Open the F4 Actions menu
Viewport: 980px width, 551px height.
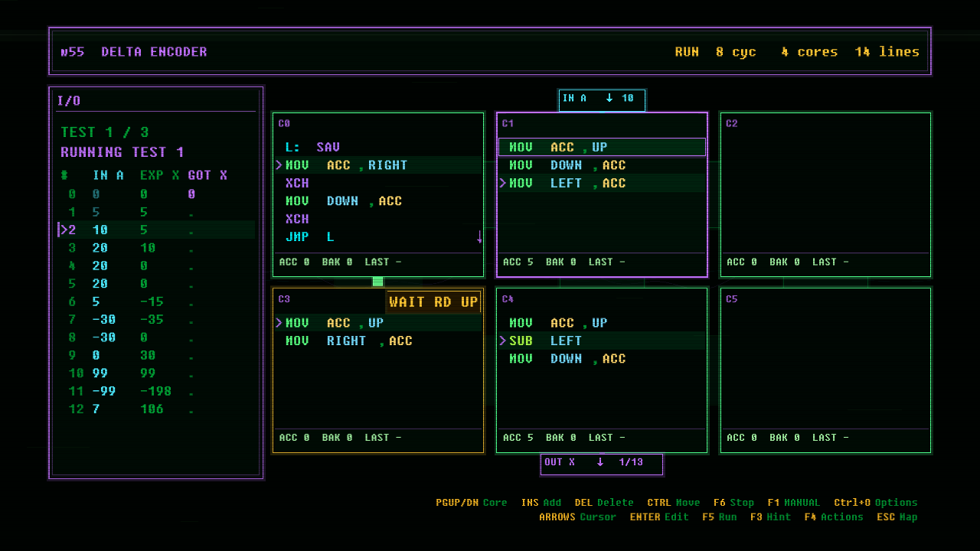[x=834, y=517]
